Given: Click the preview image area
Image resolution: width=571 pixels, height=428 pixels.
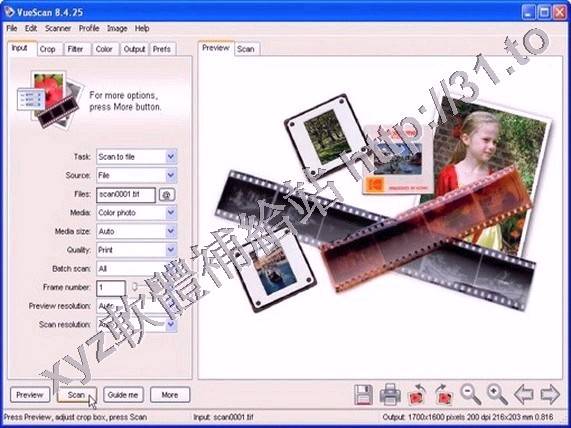Looking at the screenshot, I should tap(381, 218).
